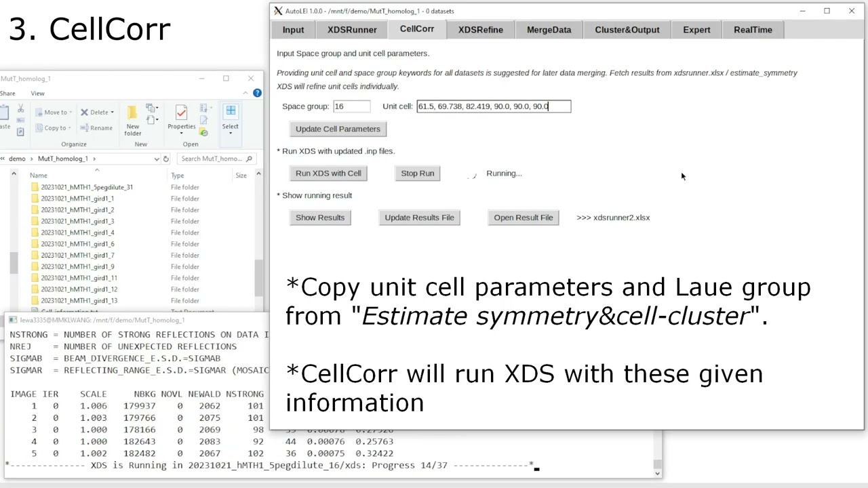Select the RealTime tab
868x488 pixels.
point(753,30)
